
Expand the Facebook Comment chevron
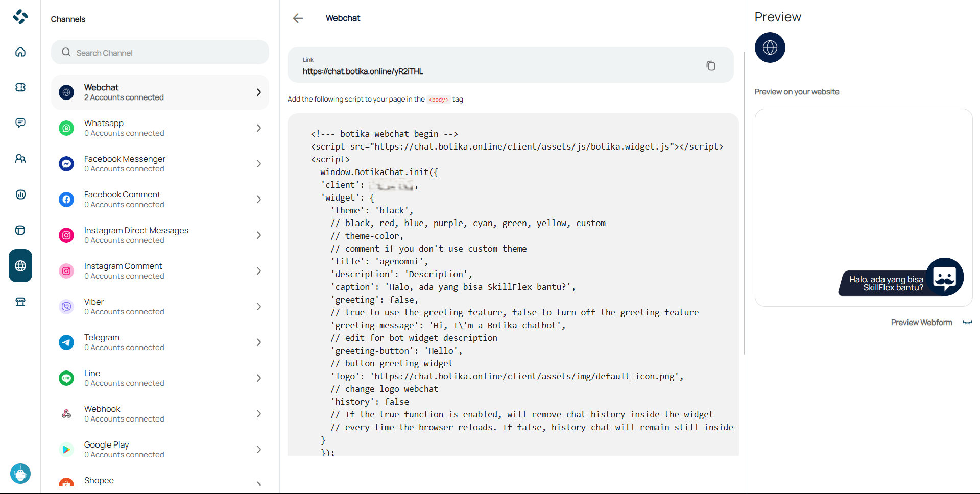click(259, 200)
